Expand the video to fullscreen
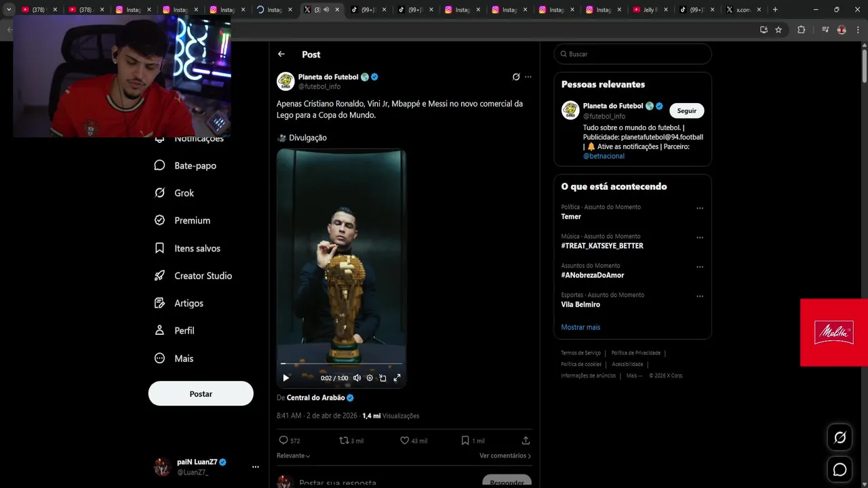868x488 pixels. point(397,378)
